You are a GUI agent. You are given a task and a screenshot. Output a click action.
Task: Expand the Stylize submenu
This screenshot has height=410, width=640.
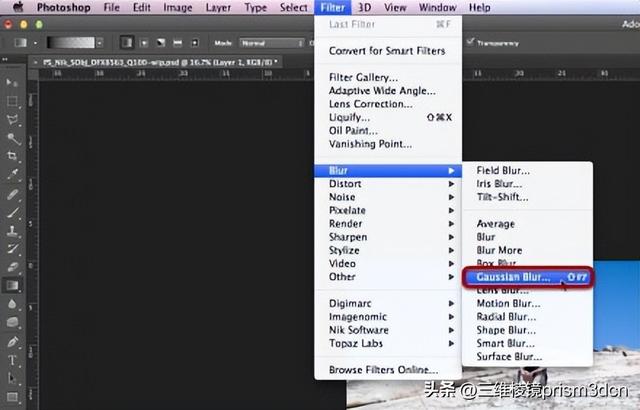(388, 250)
